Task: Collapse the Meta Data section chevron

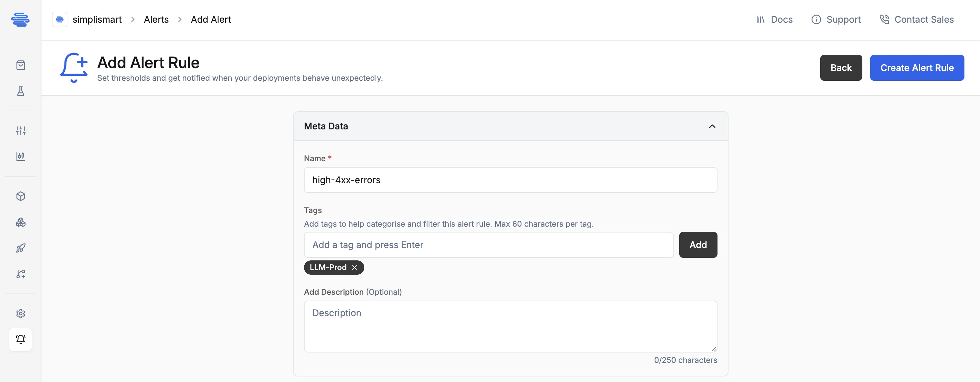Action: click(712, 126)
